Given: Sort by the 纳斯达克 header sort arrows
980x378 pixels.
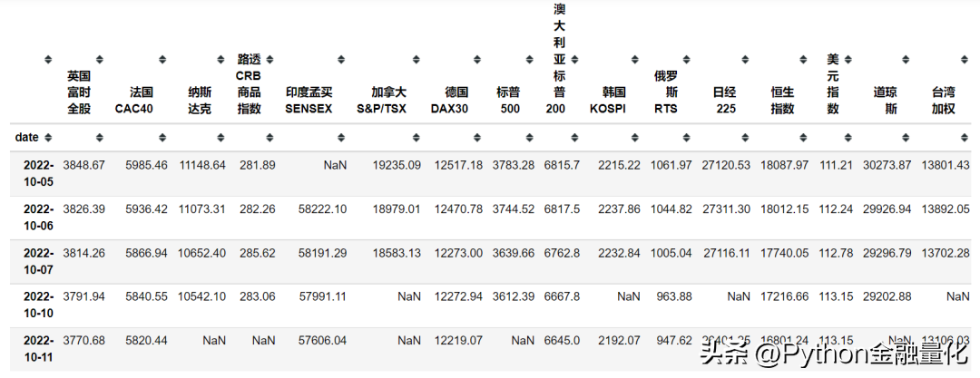Looking at the screenshot, I should pos(220,60).
